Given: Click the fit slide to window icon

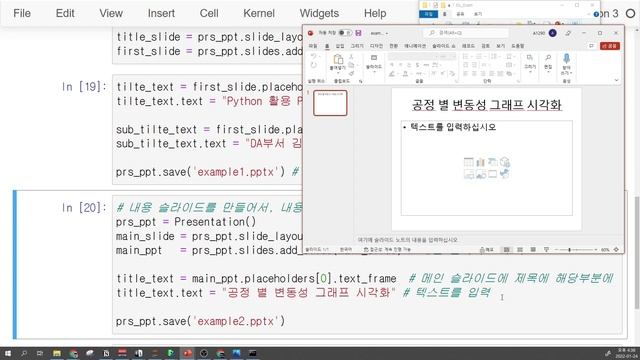Looking at the screenshot, I should (x=616, y=249).
